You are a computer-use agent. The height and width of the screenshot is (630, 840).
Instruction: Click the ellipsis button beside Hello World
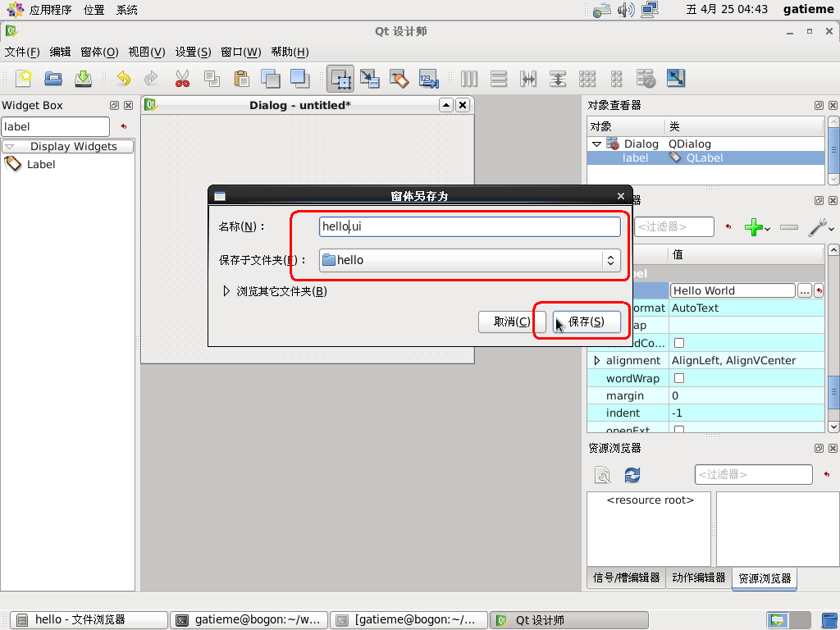point(804,291)
